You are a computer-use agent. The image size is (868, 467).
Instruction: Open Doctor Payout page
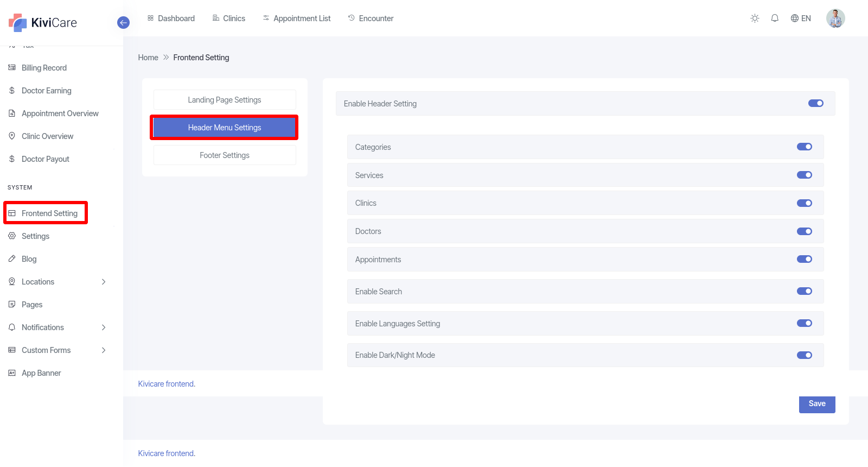[46, 159]
